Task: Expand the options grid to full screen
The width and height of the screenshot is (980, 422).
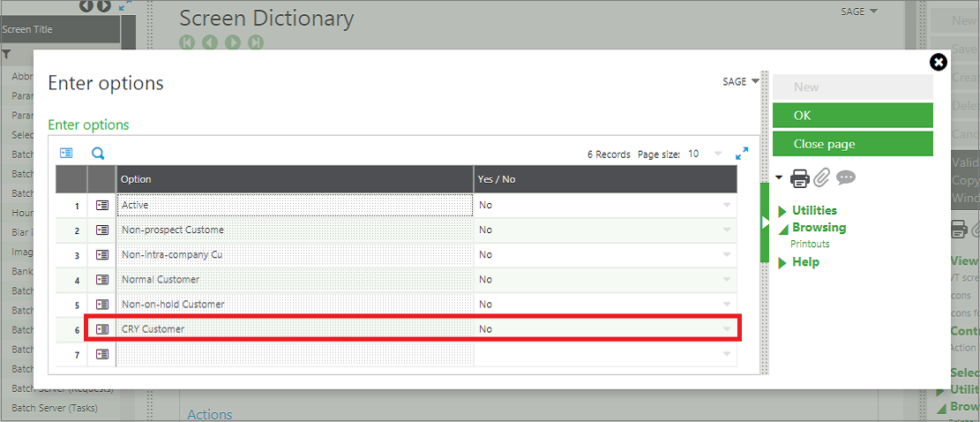Action: pyautogui.click(x=742, y=153)
